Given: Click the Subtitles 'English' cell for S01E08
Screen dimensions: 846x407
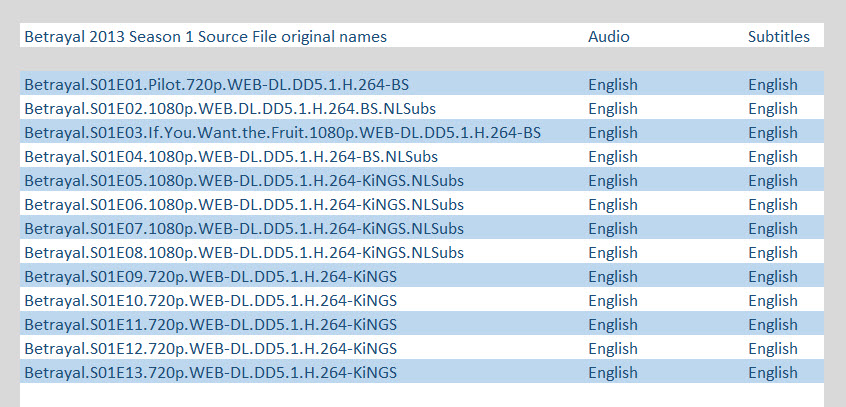Looking at the screenshot, I should [773, 254].
